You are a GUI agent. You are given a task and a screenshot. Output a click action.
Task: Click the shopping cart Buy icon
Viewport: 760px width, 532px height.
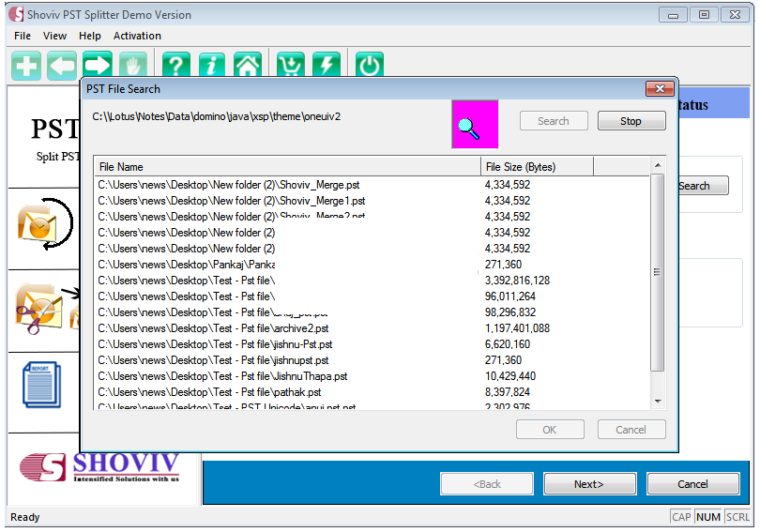tap(291, 65)
